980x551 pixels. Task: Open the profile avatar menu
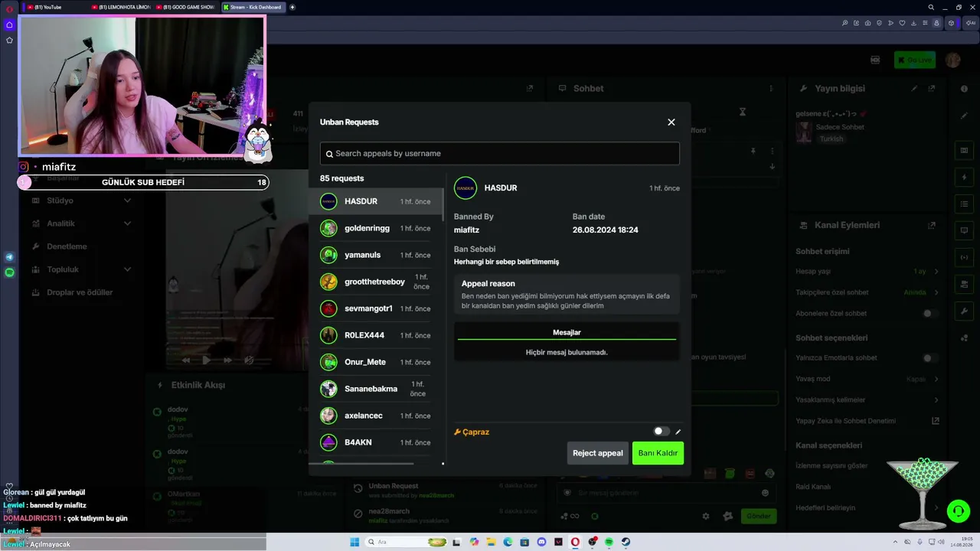click(x=952, y=60)
